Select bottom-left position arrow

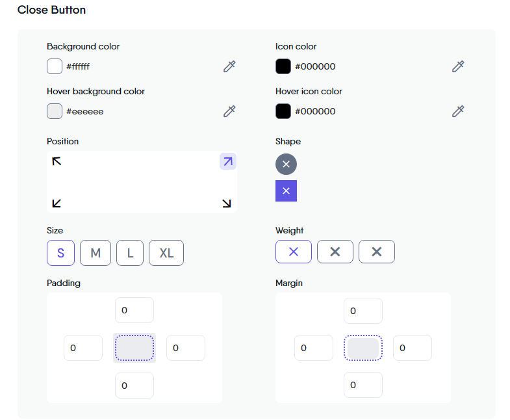(x=57, y=203)
